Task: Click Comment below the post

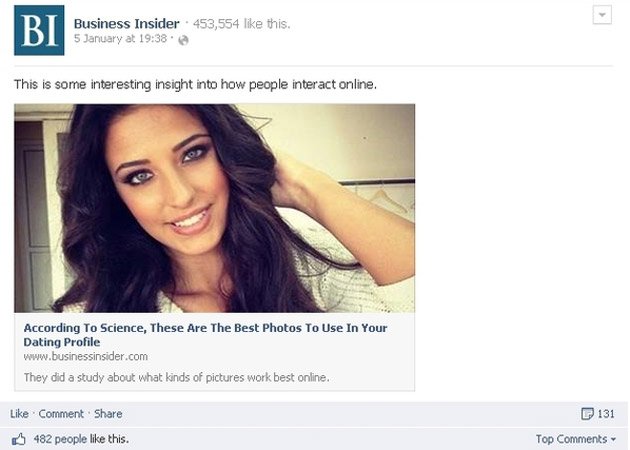Action: [x=61, y=413]
